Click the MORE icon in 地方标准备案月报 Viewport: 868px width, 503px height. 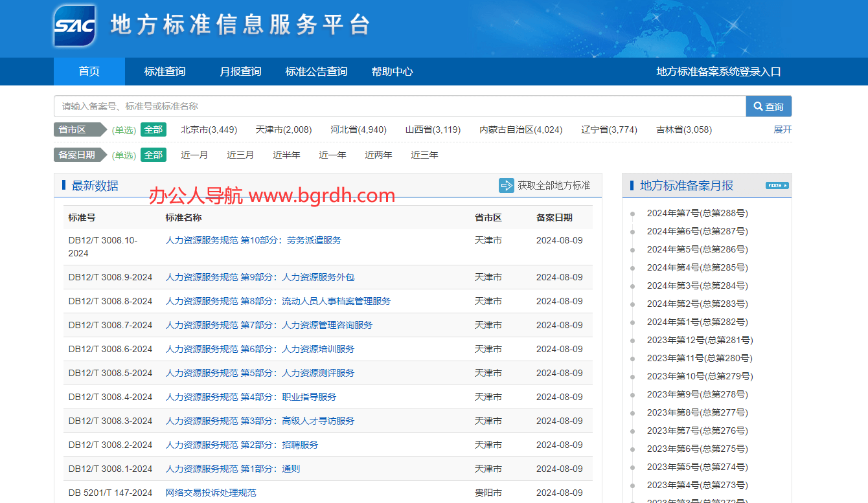pyautogui.click(x=777, y=186)
